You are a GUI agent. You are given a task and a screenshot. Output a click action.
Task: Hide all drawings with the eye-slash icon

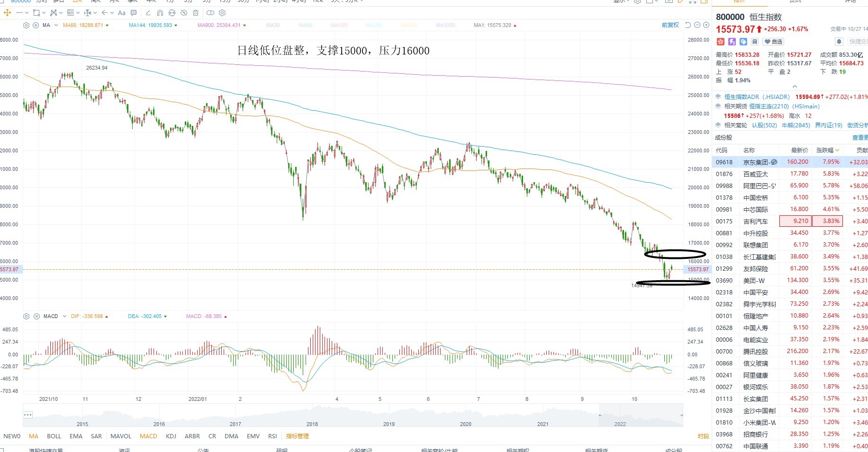click(184, 13)
